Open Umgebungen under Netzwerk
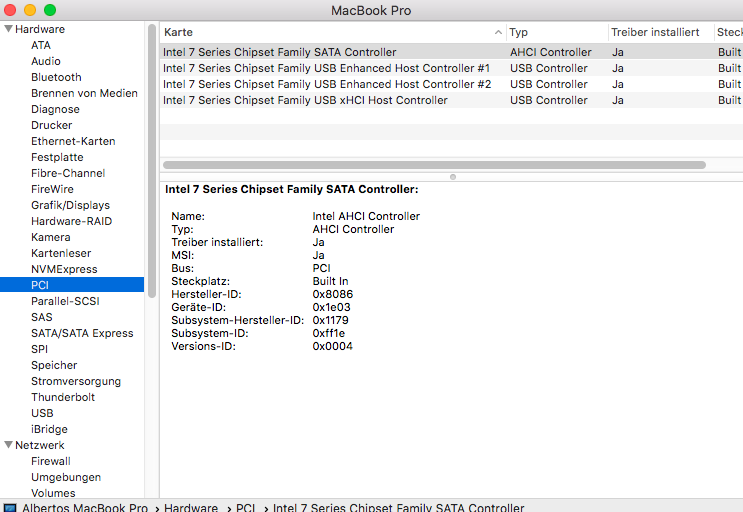 [x=66, y=477]
